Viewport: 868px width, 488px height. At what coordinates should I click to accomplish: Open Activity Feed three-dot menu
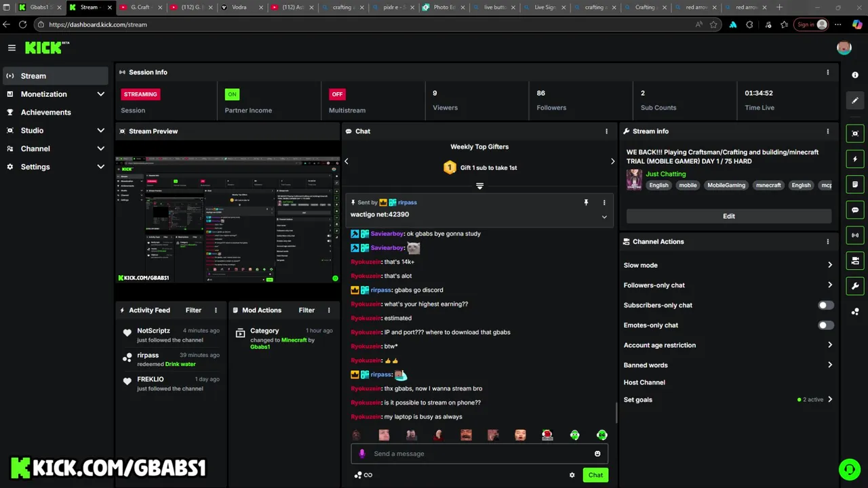tap(216, 310)
